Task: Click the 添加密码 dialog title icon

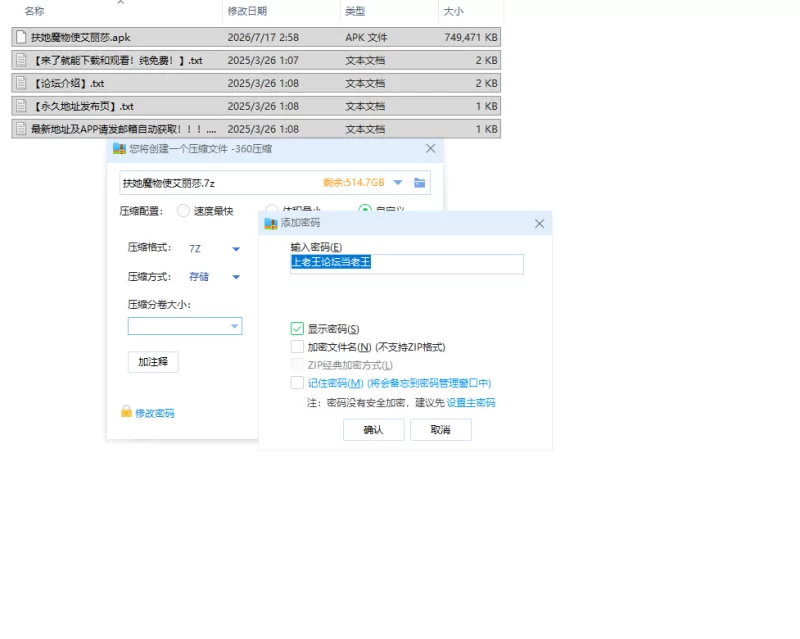Action: (270, 223)
